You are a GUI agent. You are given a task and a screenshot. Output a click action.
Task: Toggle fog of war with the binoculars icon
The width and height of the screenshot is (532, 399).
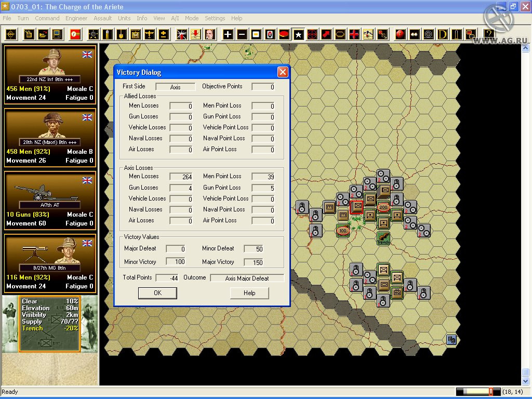(415, 35)
